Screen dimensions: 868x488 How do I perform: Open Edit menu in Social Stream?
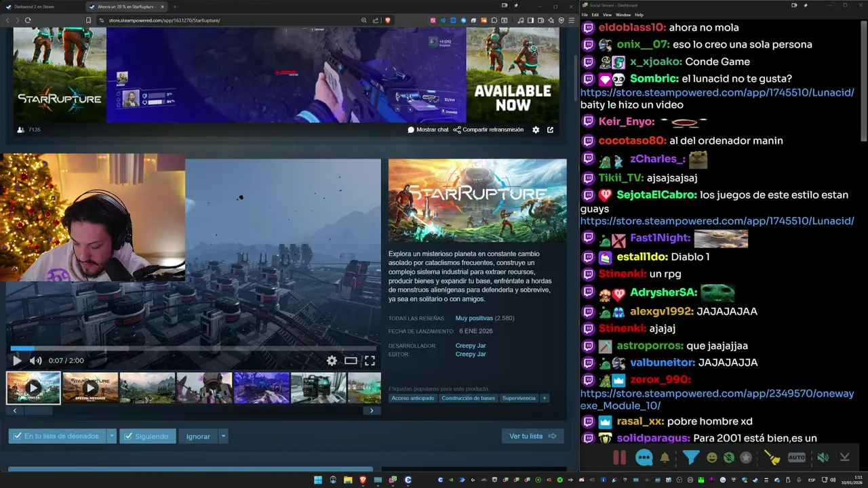tap(595, 14)
